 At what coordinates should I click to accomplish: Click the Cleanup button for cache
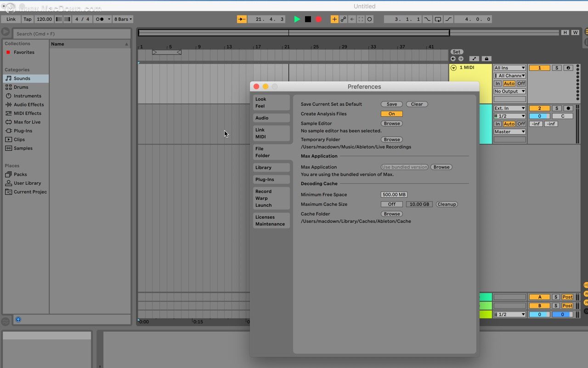click(447, 204)
